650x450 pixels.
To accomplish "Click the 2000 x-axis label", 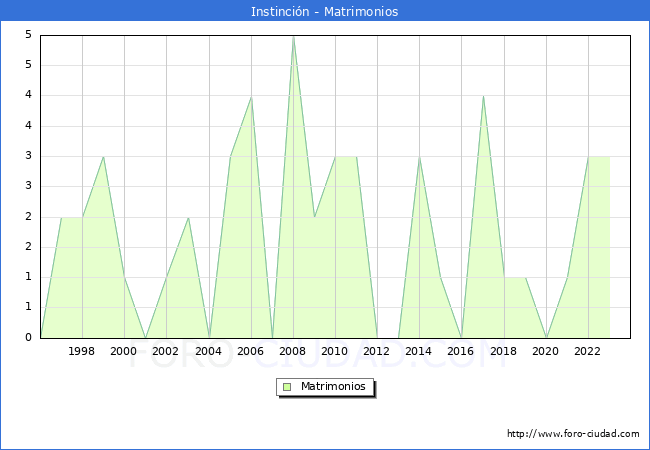I will point(124,351).
